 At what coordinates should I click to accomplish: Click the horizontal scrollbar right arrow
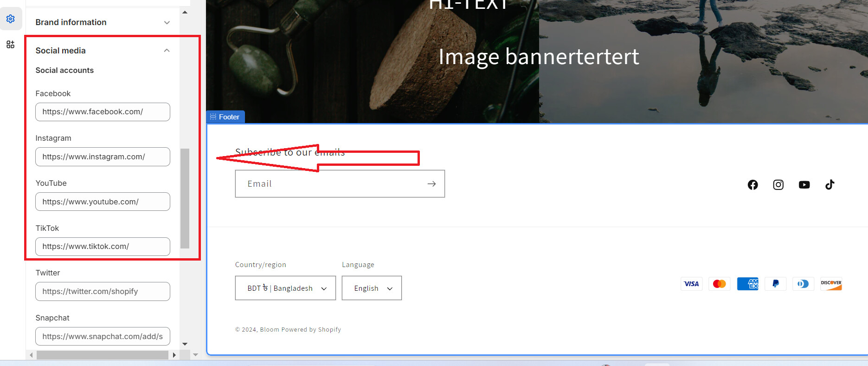(174, 355)
